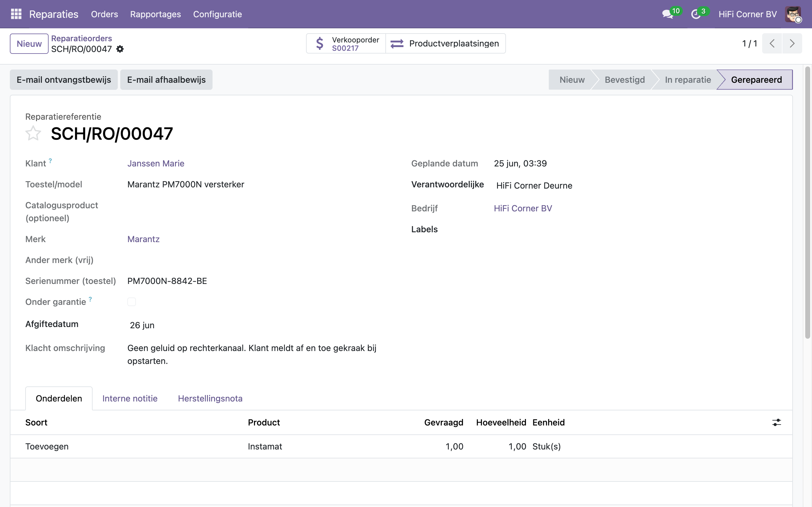Click the serial number PM7000N-8842-BE
Image resolution: width=812 pixels, height=507 pixels.
click(167, 281)
